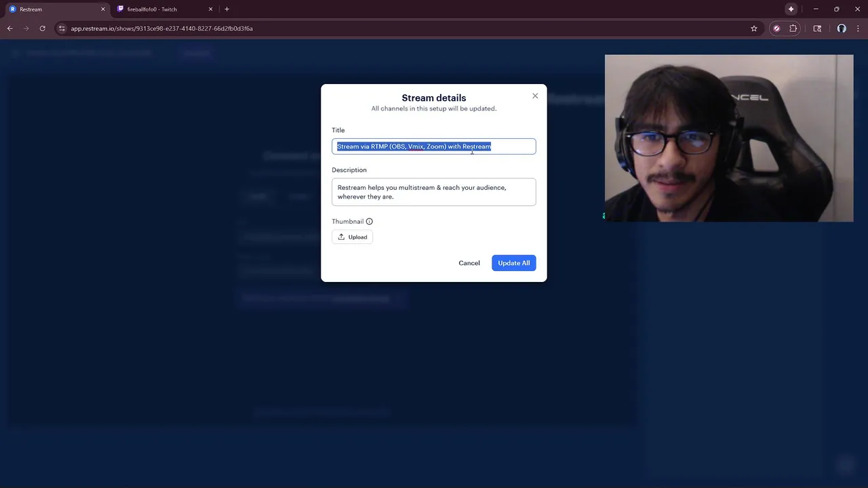
Task: Close the Stream details dialog with X
Action: click(x=535, y=96)
